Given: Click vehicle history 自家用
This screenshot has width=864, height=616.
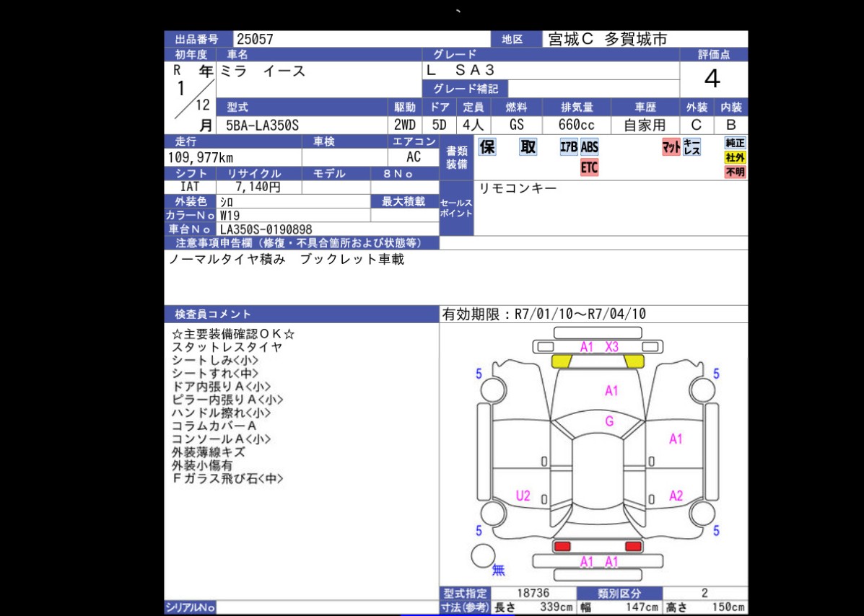Looking at the screenshot, I should point(645,125).
